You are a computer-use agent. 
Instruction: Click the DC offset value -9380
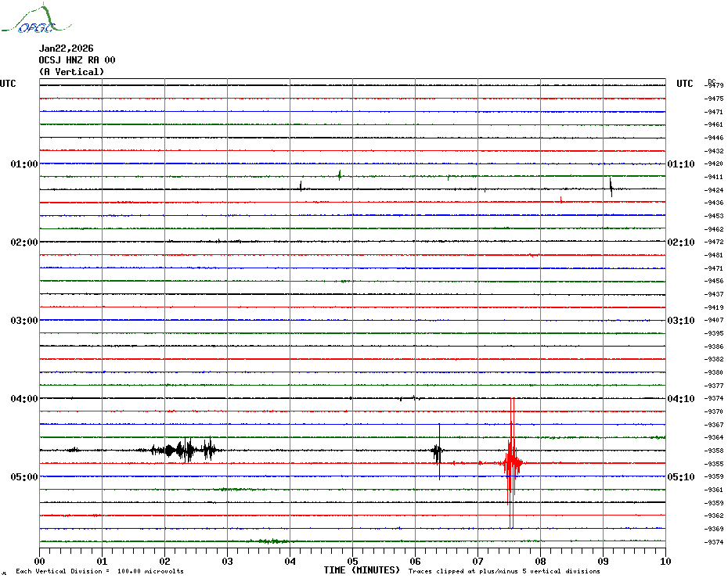click(x=714, y=372)
